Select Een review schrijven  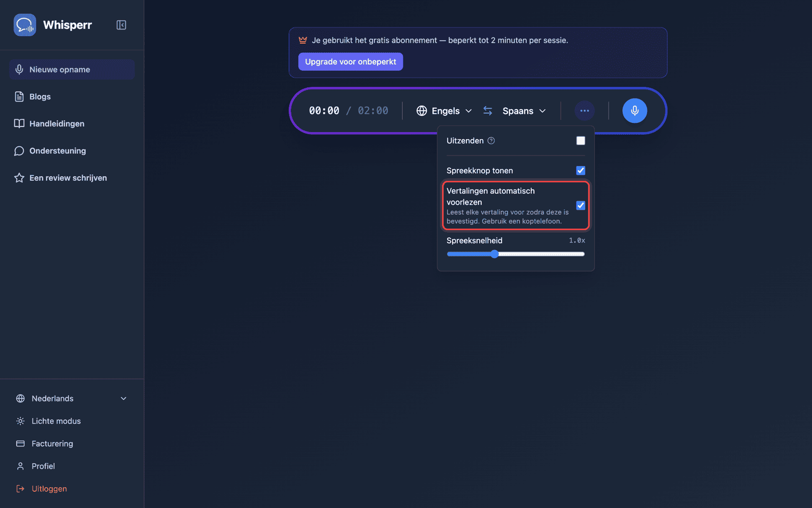click(x=72, y=178)
